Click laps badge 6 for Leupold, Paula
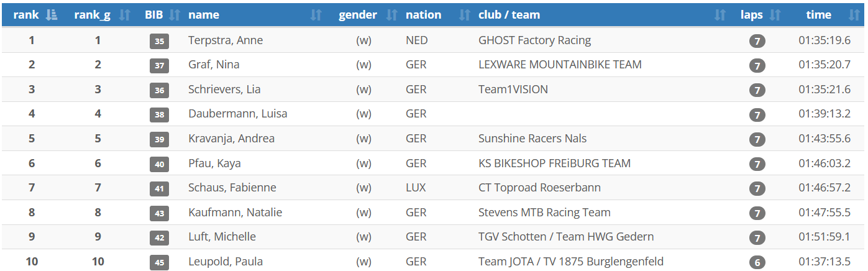The height and width of the screenshot is (271, 868). [x=757, y=262]
